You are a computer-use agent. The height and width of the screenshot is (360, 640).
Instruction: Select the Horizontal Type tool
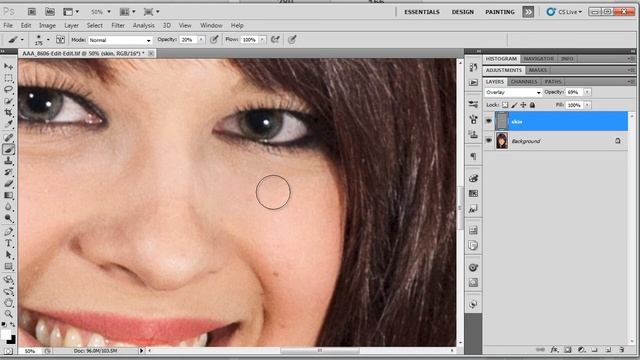pos(8,243)
